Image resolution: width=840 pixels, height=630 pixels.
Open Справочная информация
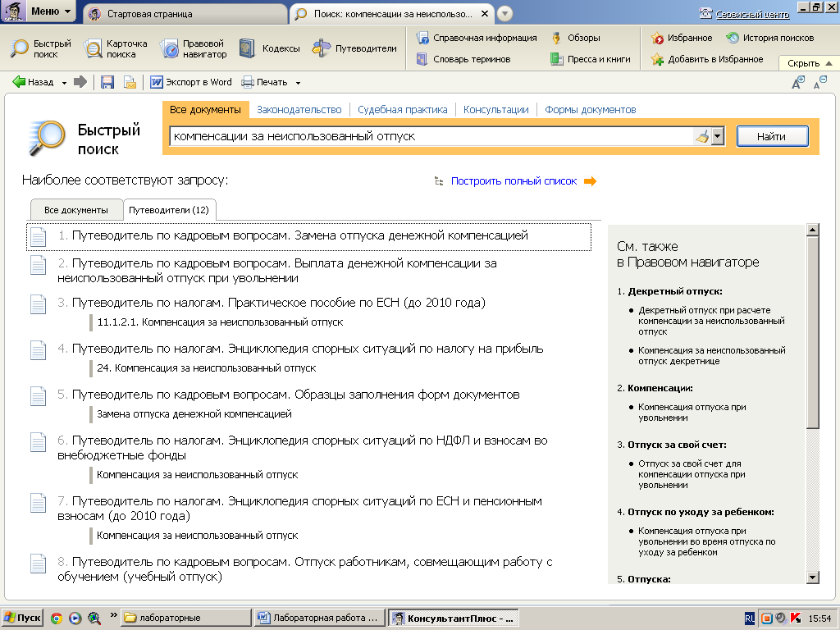[x=477, y=38]
